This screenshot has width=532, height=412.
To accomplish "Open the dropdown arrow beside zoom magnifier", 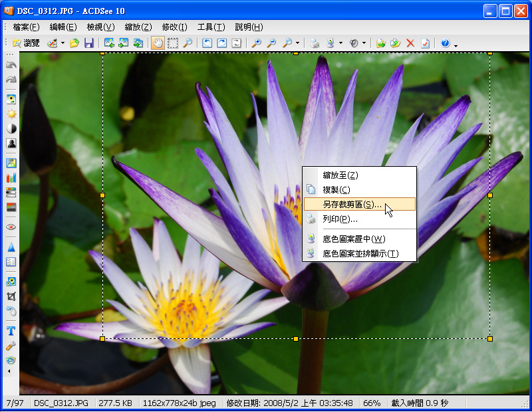I will tap(297, 43).
